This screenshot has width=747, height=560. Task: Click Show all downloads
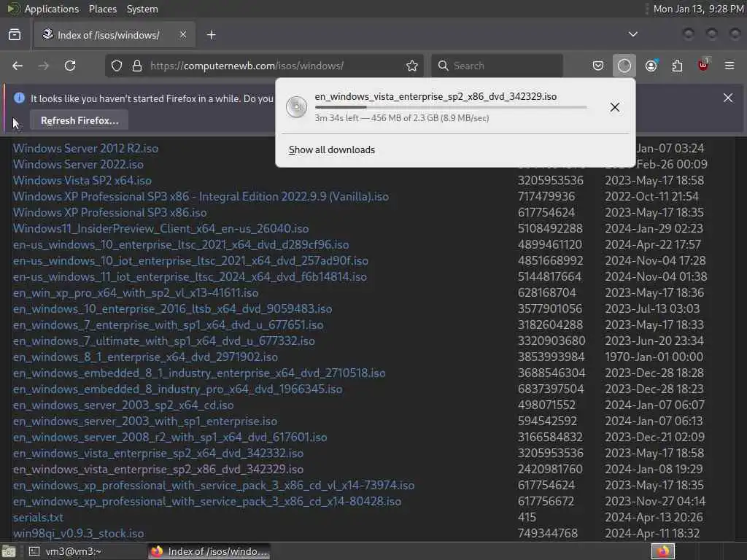coord(332,149)
